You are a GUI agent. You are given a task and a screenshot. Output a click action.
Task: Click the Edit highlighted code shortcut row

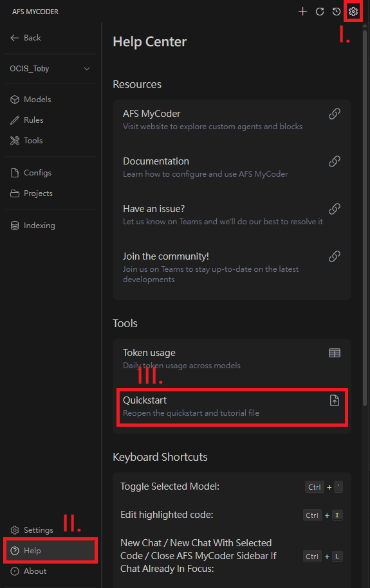(232, 515)
